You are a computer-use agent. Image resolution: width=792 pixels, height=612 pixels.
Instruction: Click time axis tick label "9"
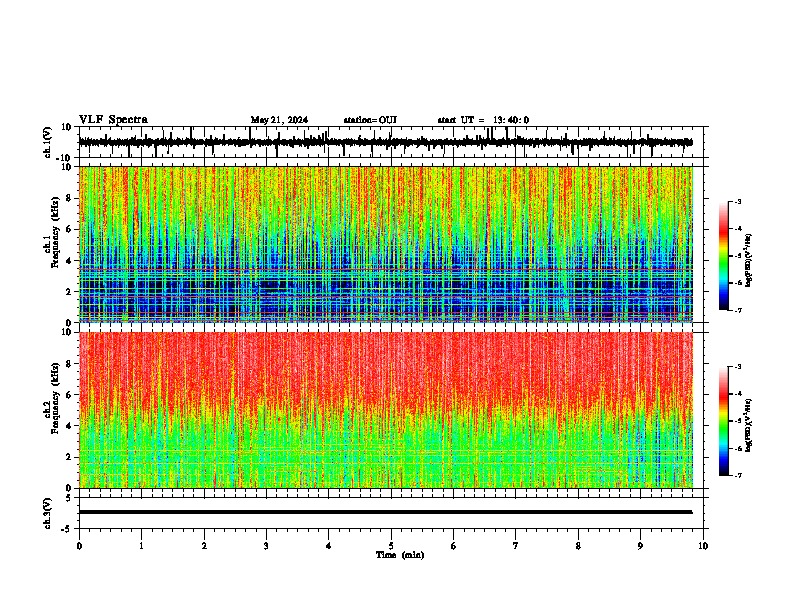tap(640, 546)
